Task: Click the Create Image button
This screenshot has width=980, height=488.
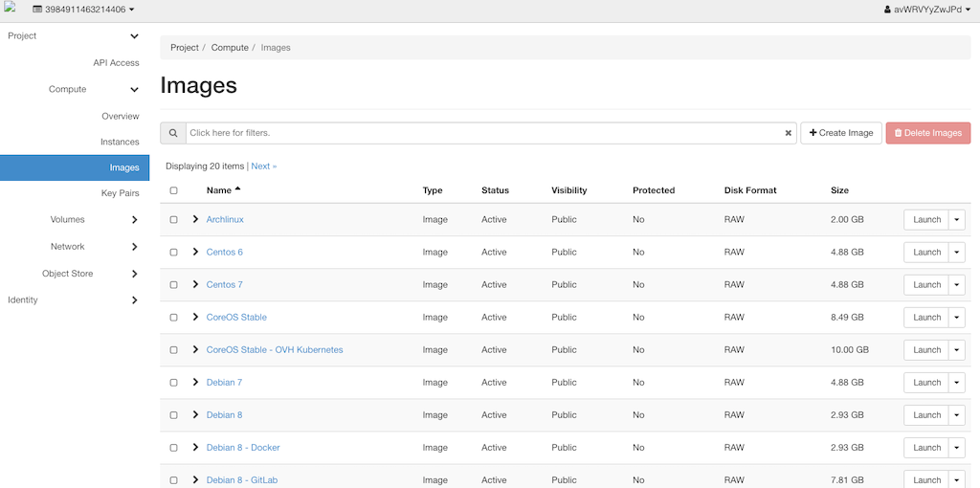Action: (x=840, y=133)
